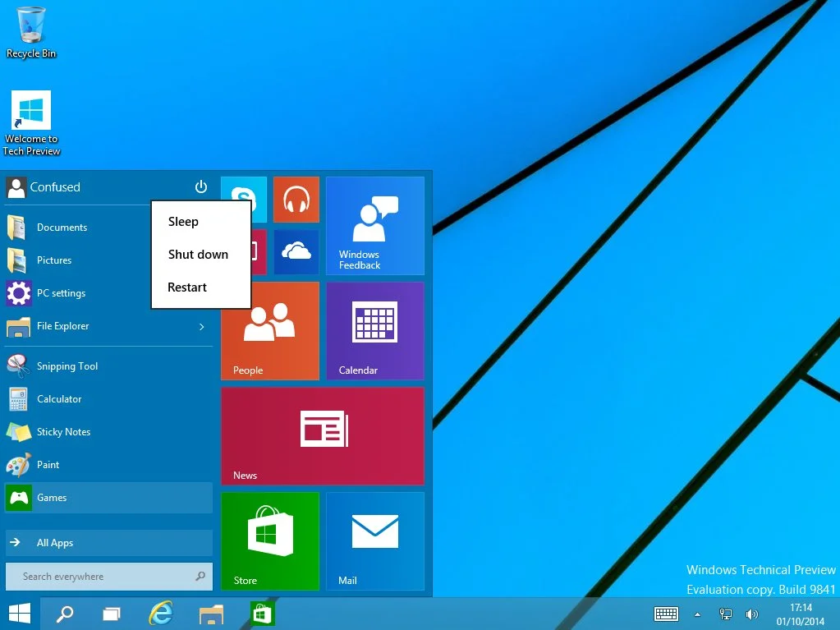Open the Recycle Bin desktop icon
Image resolution: width=840 pixels, height=630 pixels.
31,32
